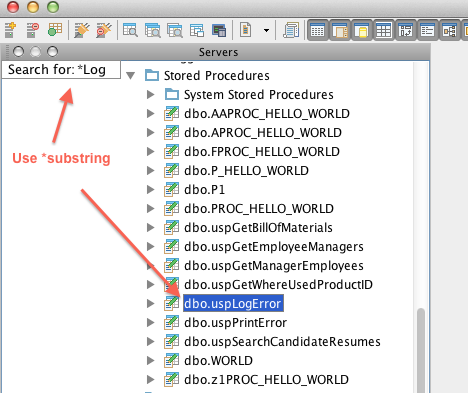Click the table with green circle toolbar icon
The image size is (468, 393).
point(55,30)
